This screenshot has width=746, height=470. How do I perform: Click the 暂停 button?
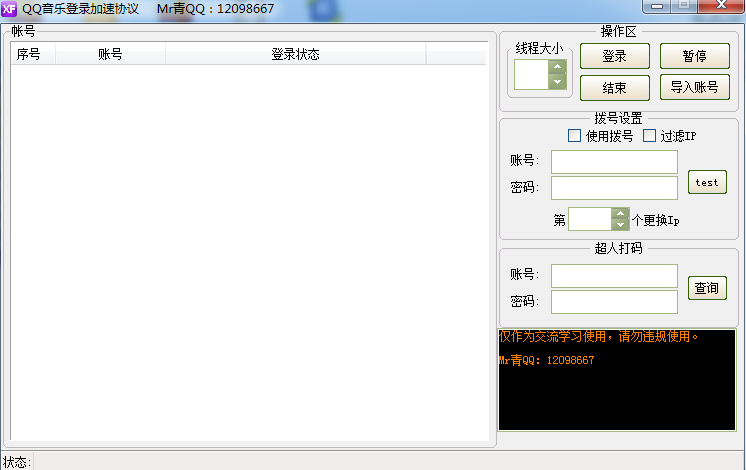pos(695,56)
